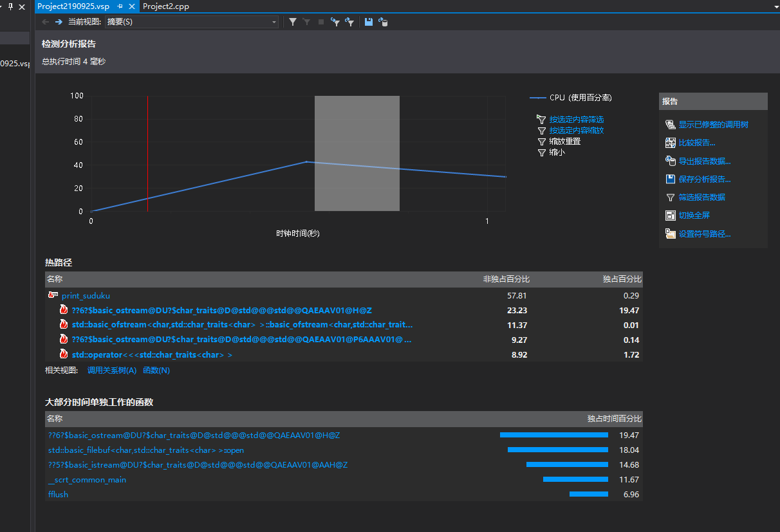Open the fflush function entry
The image size is (780, 532).
click(58, 495)
